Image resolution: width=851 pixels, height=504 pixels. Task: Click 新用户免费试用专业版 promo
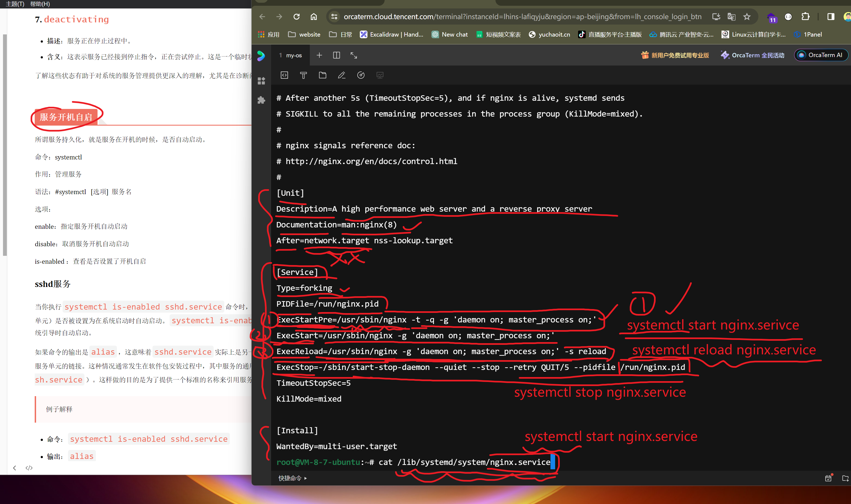coord(675,55)
